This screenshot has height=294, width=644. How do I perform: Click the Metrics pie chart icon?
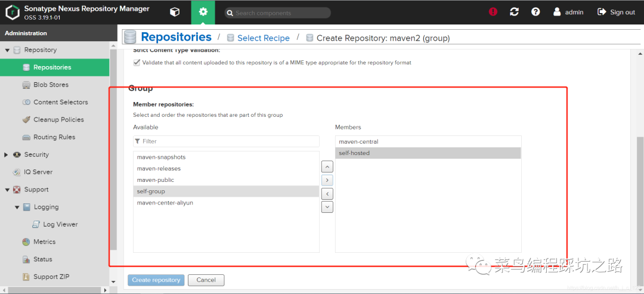[x=26, y=242]
